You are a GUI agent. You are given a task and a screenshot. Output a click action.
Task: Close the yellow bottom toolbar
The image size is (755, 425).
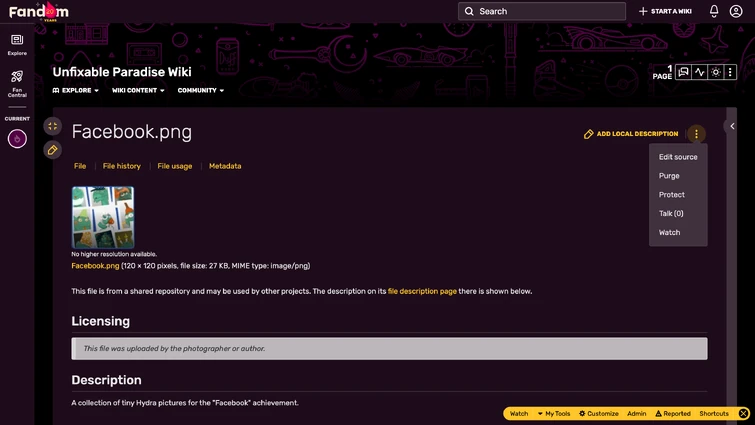point(743,413)
